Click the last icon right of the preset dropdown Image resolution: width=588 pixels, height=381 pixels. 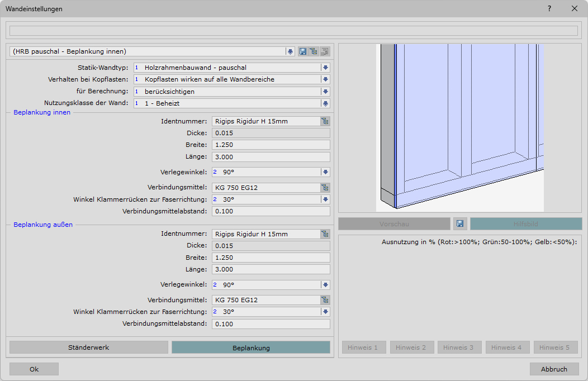tap(324, 51)
